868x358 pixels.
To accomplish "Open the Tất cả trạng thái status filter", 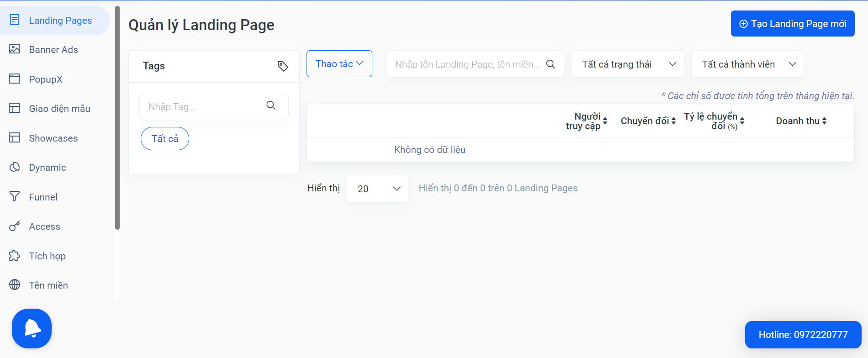I will coord(628,64).
